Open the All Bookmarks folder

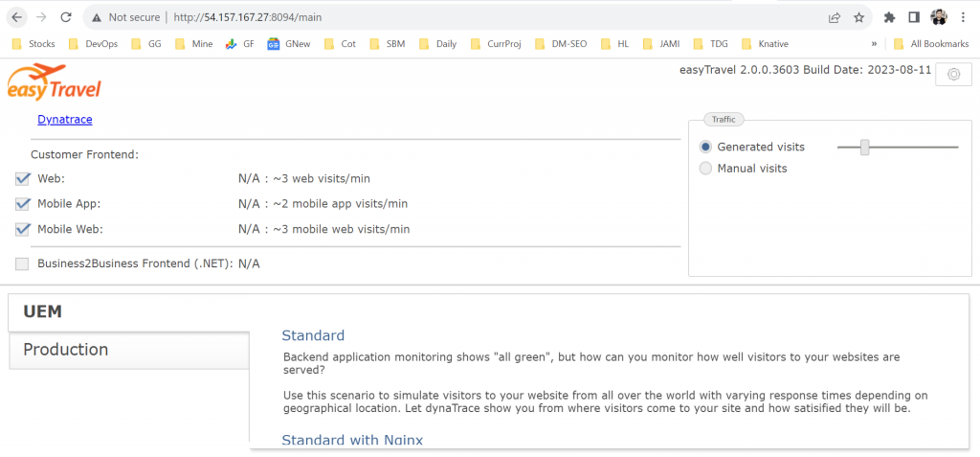927,43
